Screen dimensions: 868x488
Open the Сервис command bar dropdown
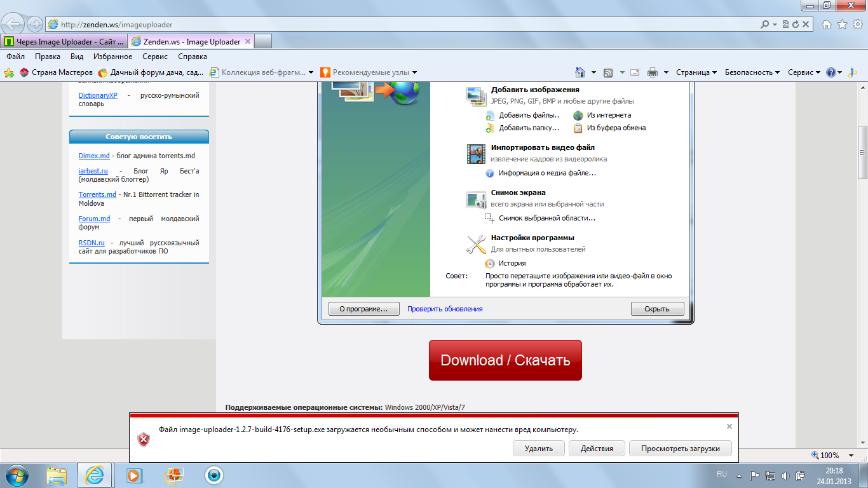tap(804, 72)
